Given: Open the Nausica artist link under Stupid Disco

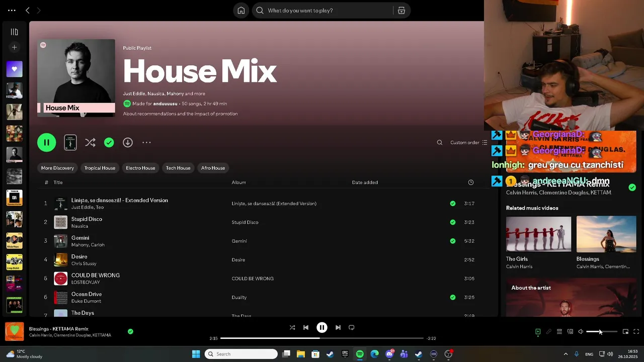Looking at the screenshot, I should [x=79, y=226].
